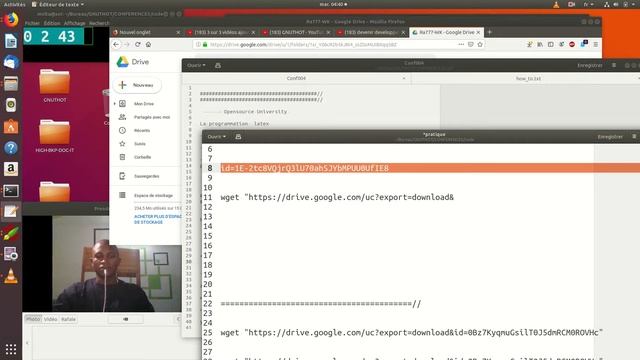Click save-as icon in Conf004 editor header

coord(218,65)
